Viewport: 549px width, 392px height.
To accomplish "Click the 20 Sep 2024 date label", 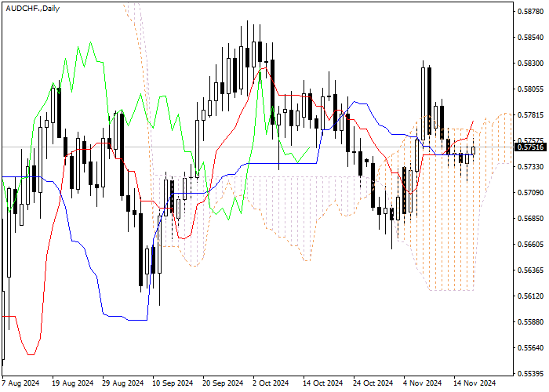I will [x=224, y=383].
